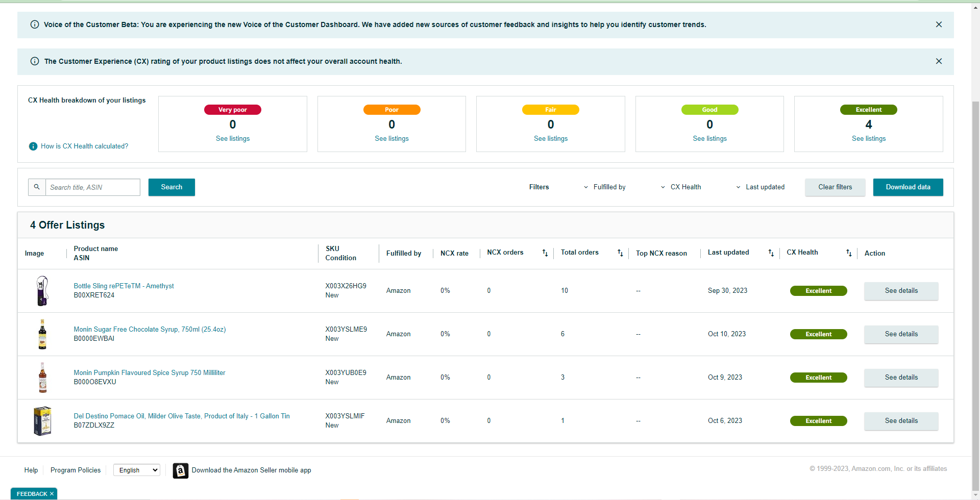
Task: Open How is CX Health calculated link
Action: [85, 146]
